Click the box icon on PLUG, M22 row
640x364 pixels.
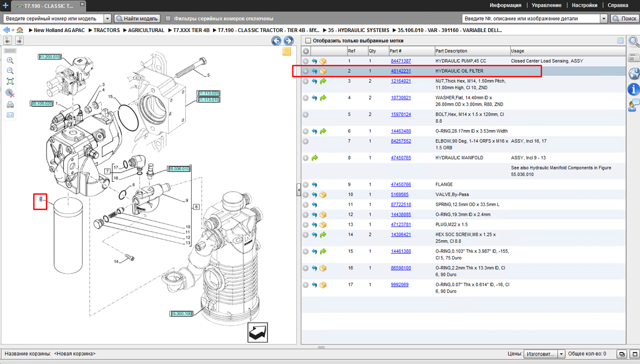click(x=323, y=225)
